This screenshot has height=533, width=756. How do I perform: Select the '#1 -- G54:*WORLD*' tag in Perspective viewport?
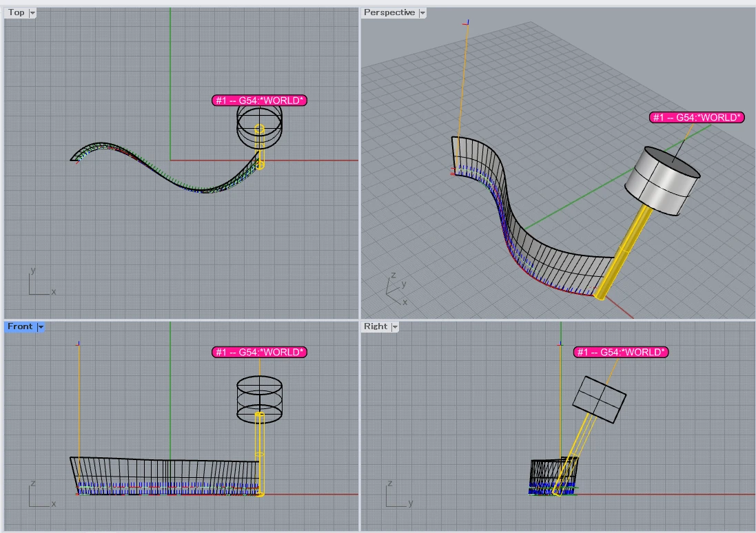697,117
